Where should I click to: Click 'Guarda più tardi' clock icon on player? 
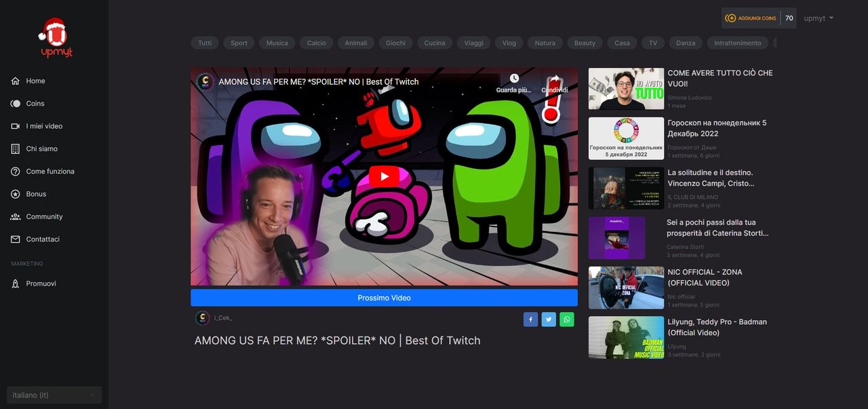pyautogui.click(x=514, y=78)
